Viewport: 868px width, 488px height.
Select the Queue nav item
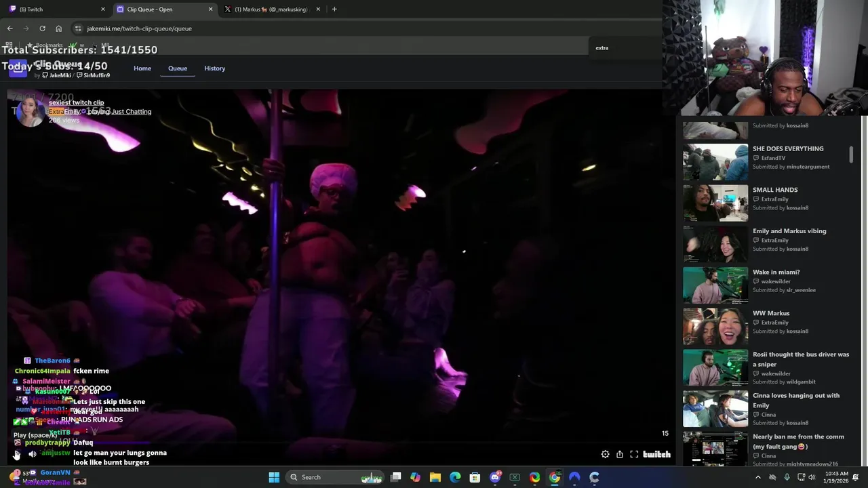[178, 68]
